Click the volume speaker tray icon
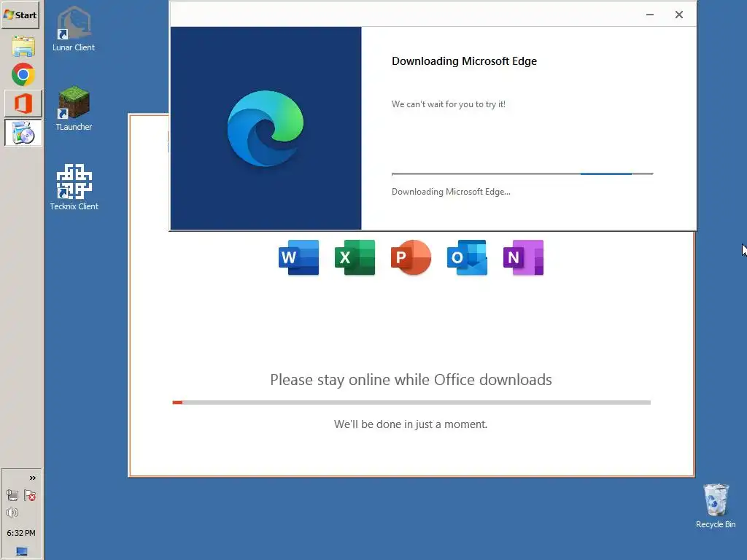Viewport: 747px width, 560px height. (x=12, y=513)
